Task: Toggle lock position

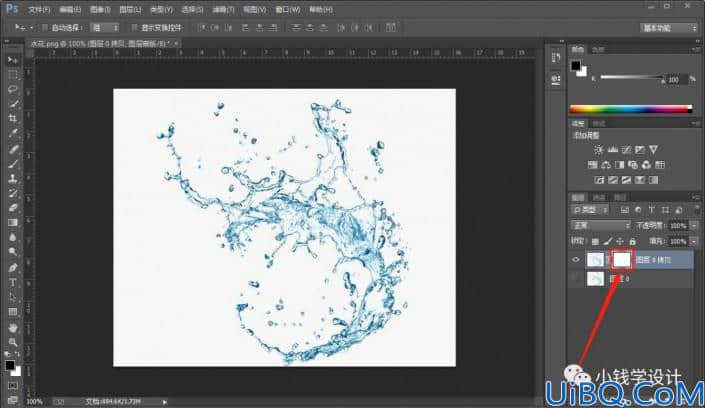Action: [620, 242]
